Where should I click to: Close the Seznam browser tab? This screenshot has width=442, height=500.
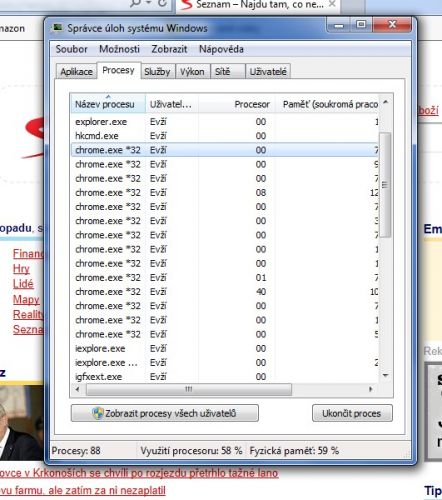(332, 4)
